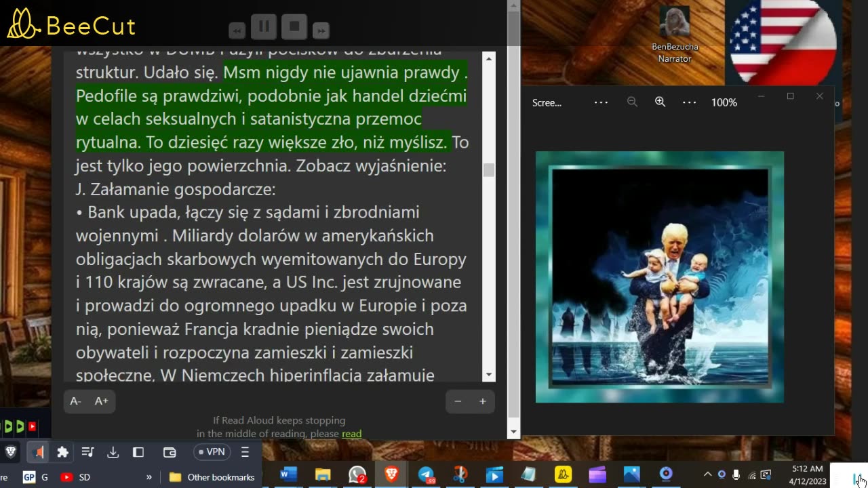Click the outer popup scrollbar down arrow
868x488 pixels.
[x=513, y=431]
